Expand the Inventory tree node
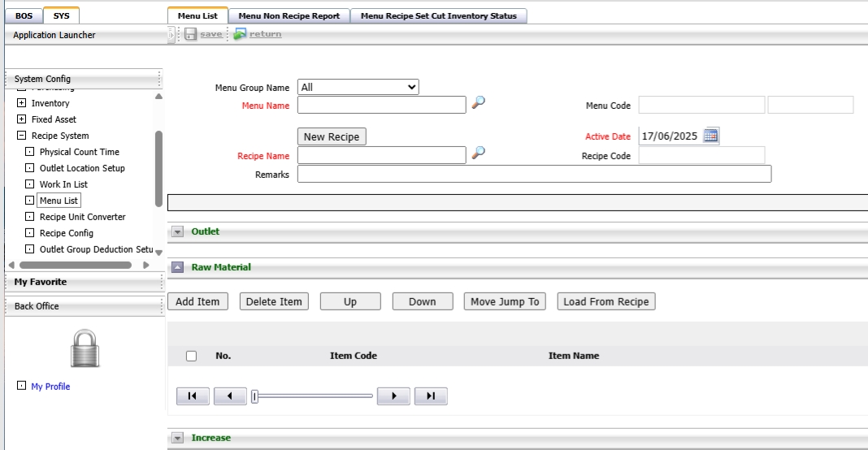The width and height of the screenshot is (868, 450). [x=22, y=103]
